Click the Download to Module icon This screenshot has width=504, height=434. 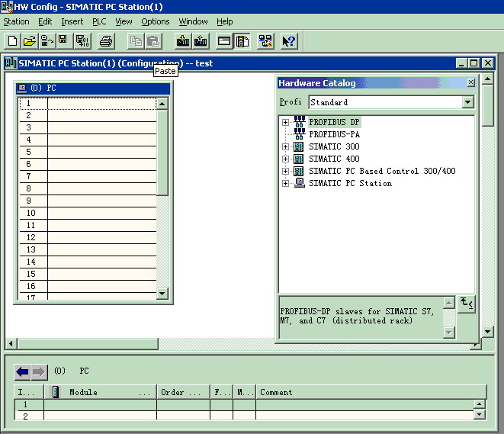pyautogui.click(x=183, y=41)
